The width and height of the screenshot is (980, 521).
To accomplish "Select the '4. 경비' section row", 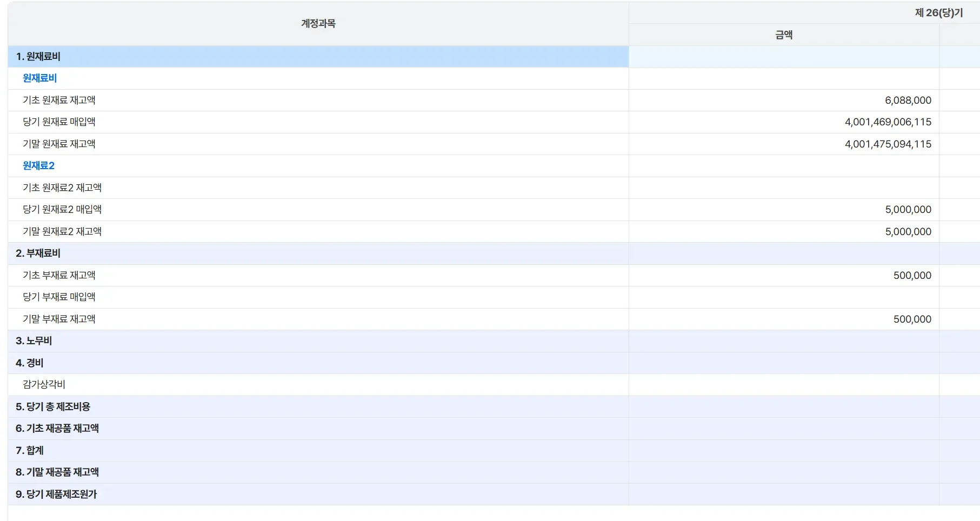I will (x=29, y=363).
